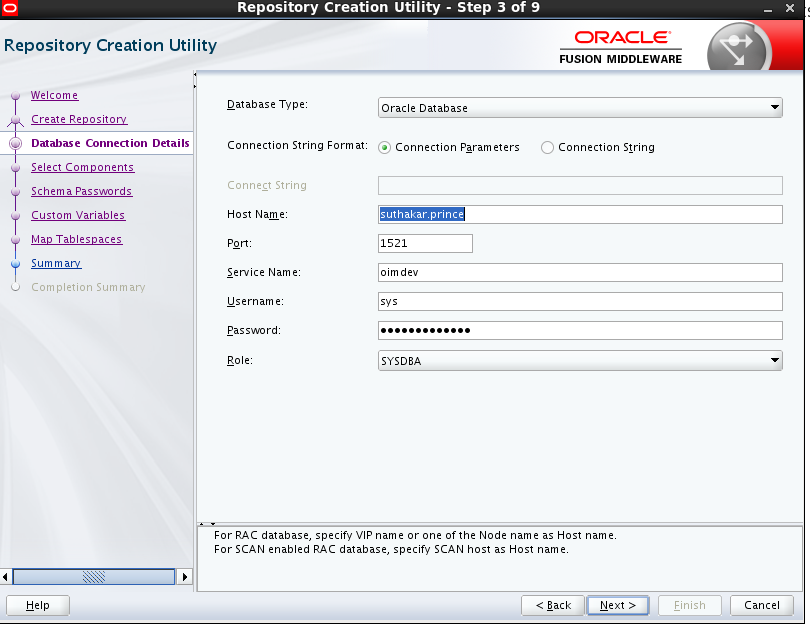Click the Database Type label
The image size is (810, 624).
(x=268, y=104)
